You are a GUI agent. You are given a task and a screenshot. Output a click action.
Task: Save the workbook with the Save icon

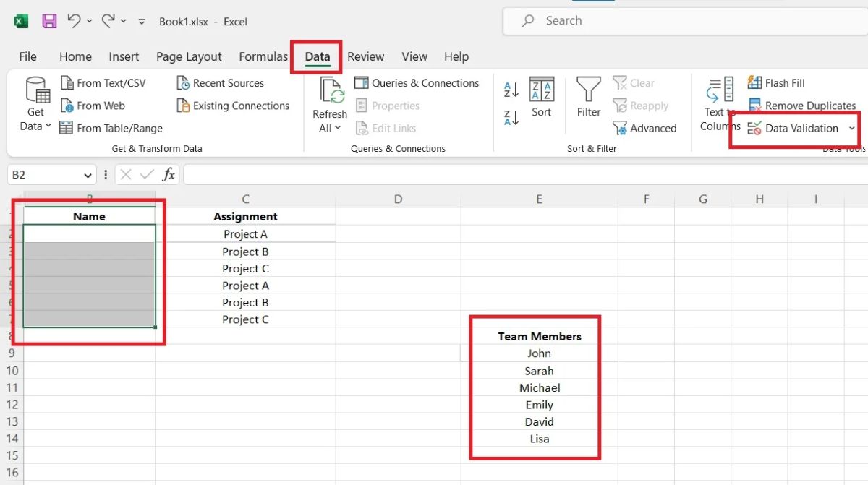click(48, 21)
